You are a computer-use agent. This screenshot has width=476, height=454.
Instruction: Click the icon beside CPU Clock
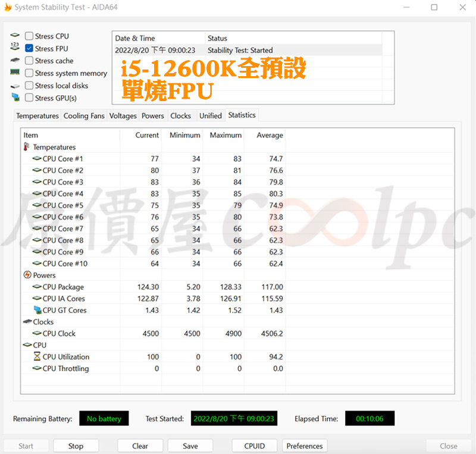(x=37, y=333)
